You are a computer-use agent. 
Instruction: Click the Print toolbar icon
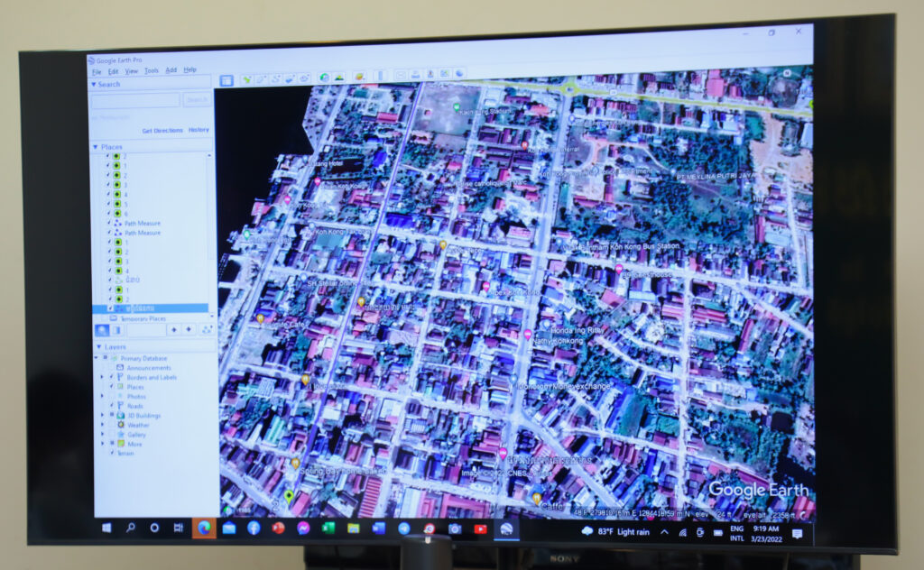pos(415,75)
